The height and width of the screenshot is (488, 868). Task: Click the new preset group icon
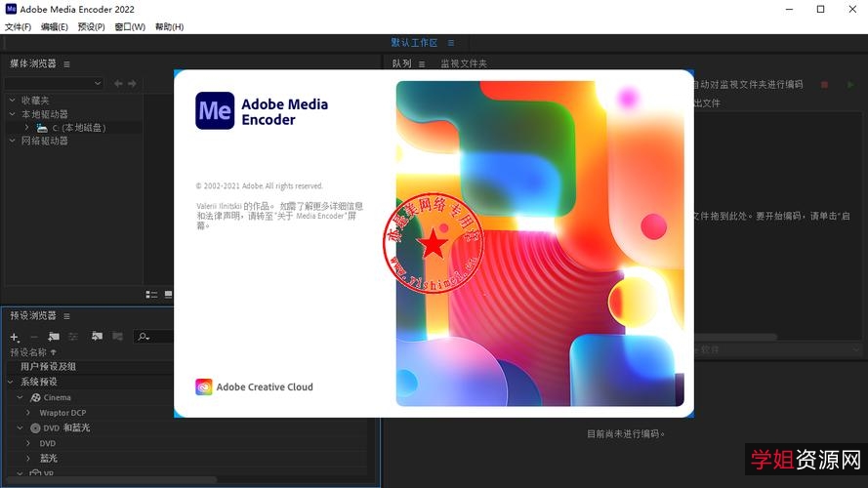click(x=54, y=337)
